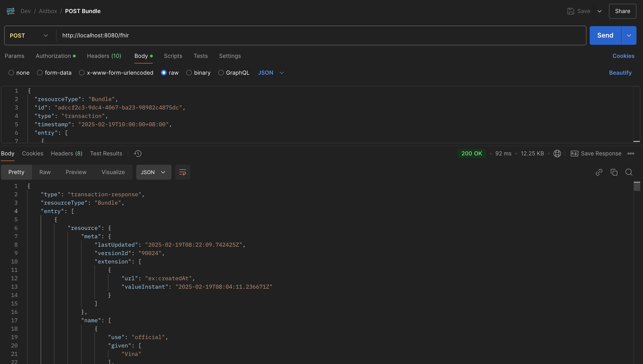Open the request history clock icon
Image resolution: width=643 pixels, height=364 pixels.
[138, 154]
